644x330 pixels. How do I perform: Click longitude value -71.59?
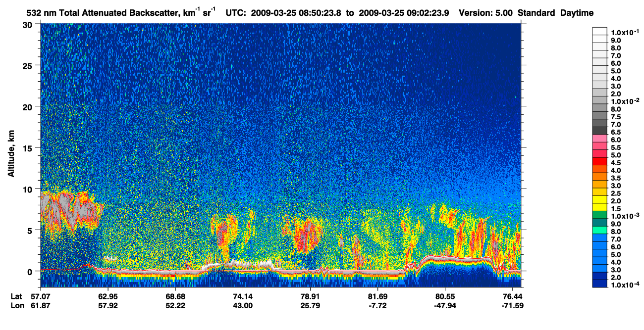point(512,306)
